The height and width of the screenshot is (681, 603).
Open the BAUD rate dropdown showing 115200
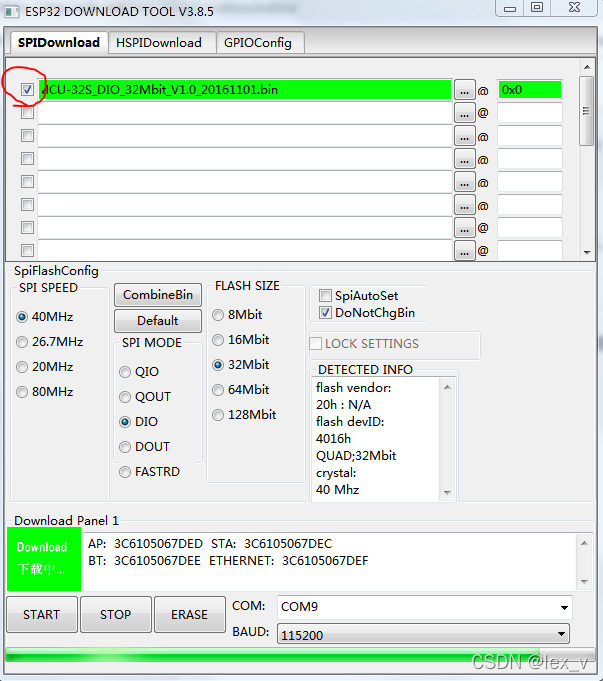point(423,634)
